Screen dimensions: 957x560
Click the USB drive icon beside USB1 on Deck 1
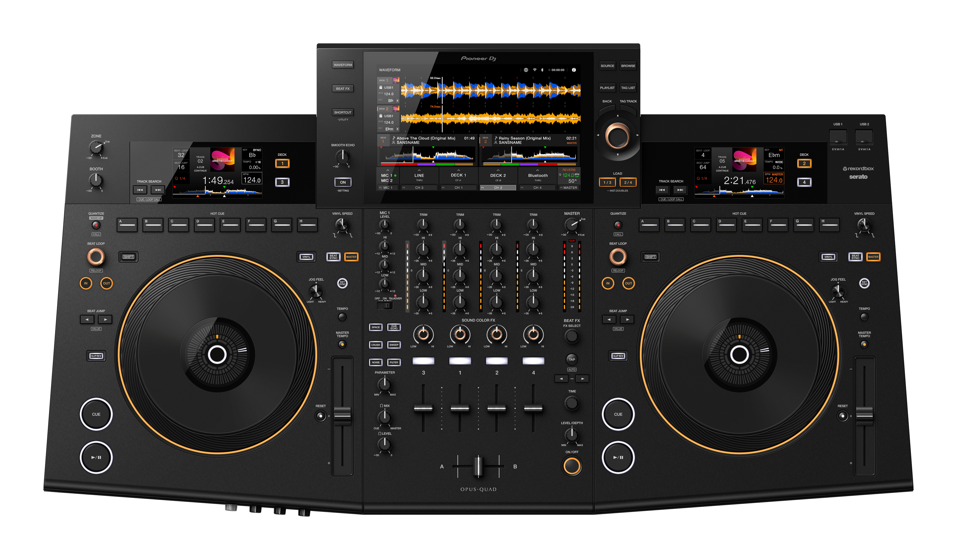point(381,88)
